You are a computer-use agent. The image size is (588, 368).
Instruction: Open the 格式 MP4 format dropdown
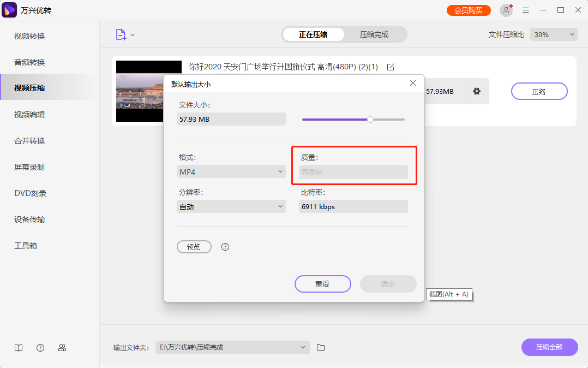(x=231, y=171)
